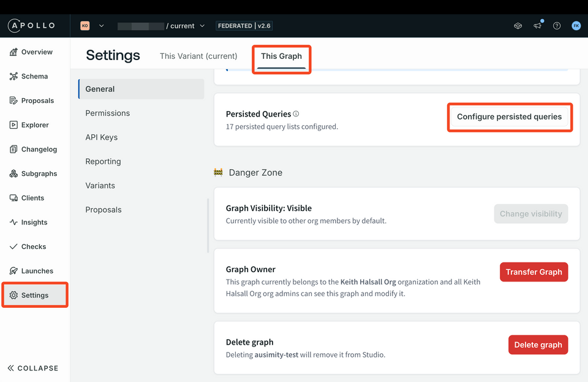Click the Settings gear icon

(13, 296)
